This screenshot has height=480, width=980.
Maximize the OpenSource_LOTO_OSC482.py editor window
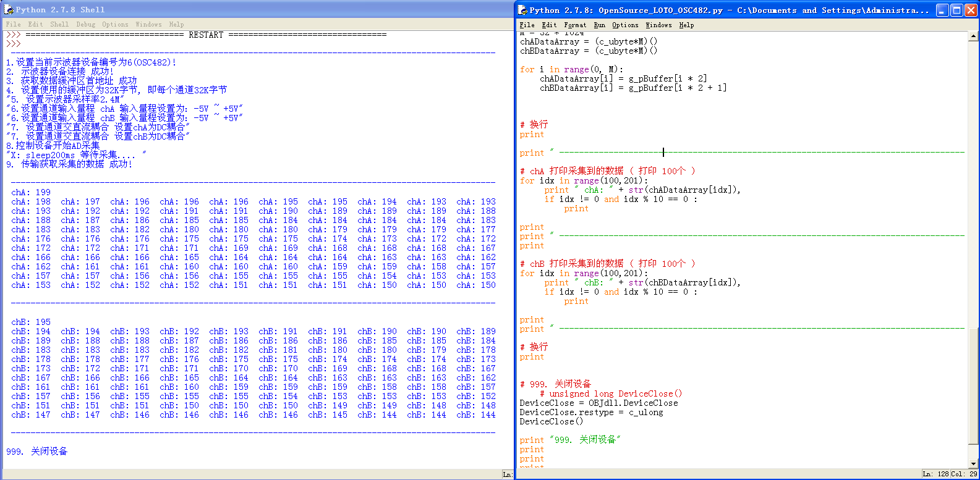pyautogui.click(x=957, y=10)
